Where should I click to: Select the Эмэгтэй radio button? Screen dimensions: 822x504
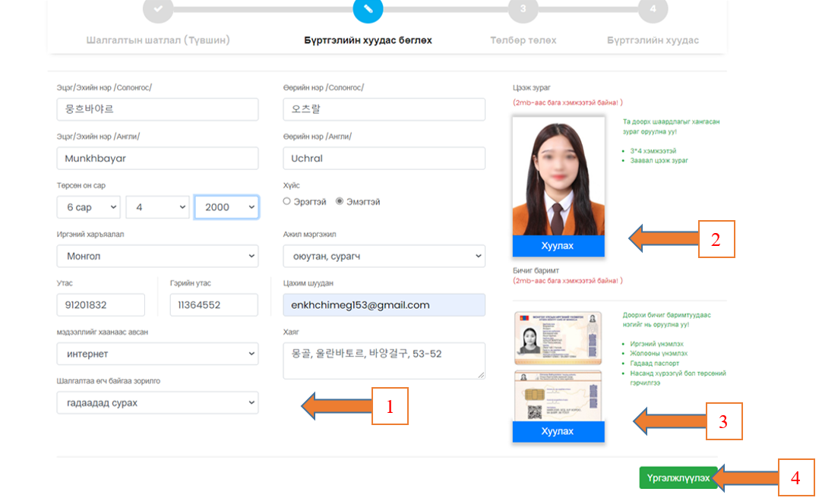(x=340, y=202)
